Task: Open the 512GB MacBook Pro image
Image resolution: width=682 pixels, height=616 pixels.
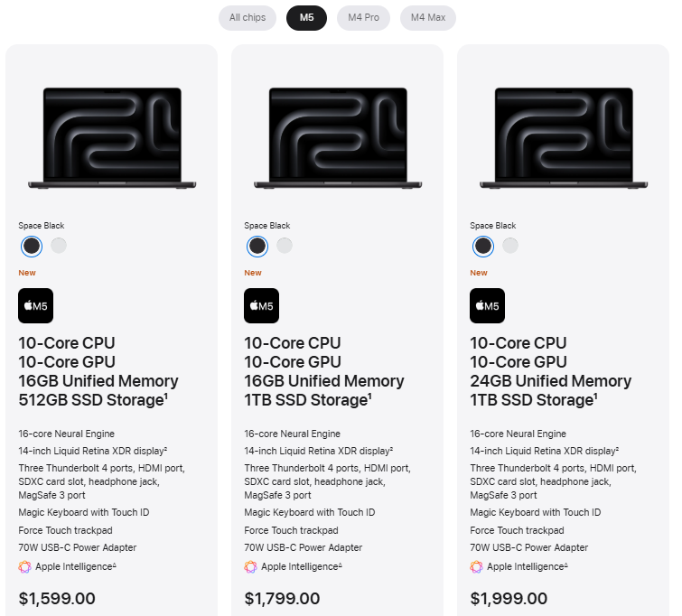Action: (111, 137)
